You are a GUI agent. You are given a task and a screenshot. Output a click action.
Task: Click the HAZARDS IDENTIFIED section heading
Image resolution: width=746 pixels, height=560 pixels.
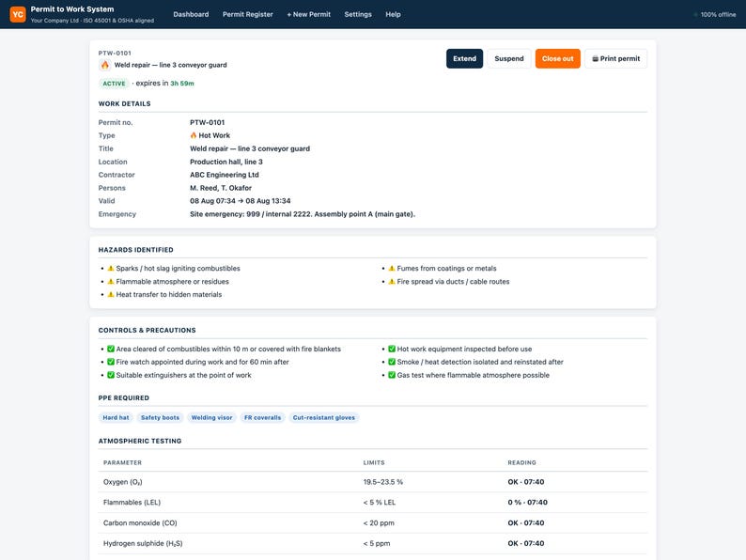point(135,250)
